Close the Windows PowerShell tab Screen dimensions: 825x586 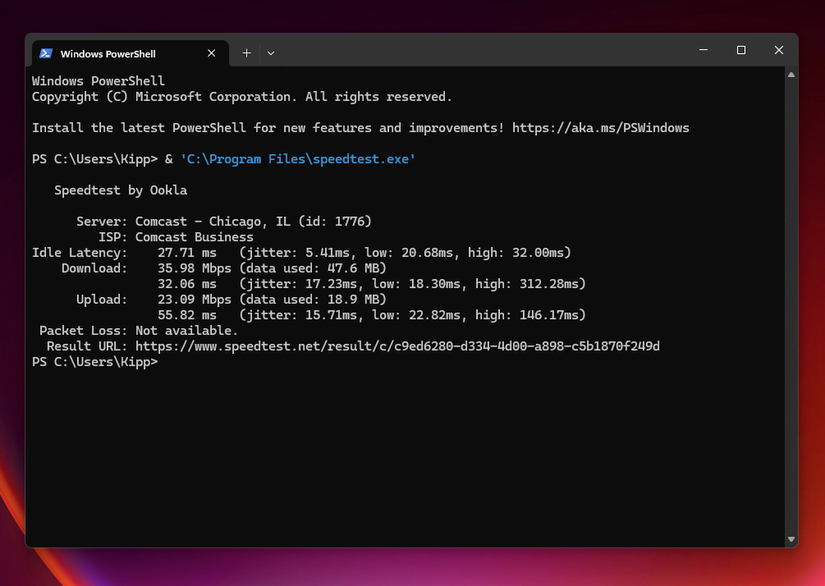pos(211,53)
